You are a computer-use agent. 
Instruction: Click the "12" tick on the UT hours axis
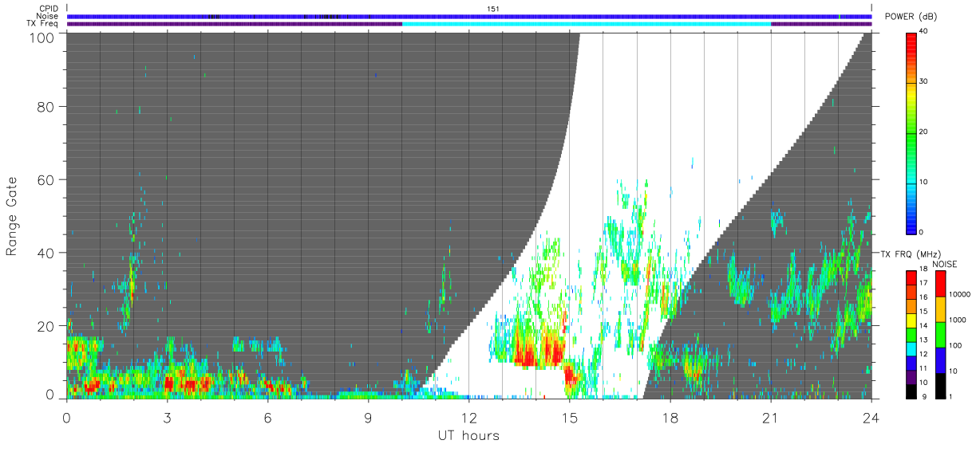click(468, 417)
